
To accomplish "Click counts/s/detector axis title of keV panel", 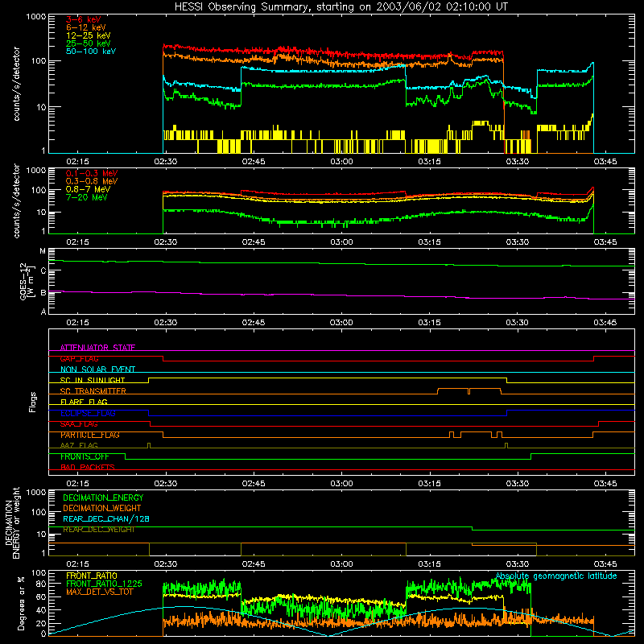I will point(16,84).
